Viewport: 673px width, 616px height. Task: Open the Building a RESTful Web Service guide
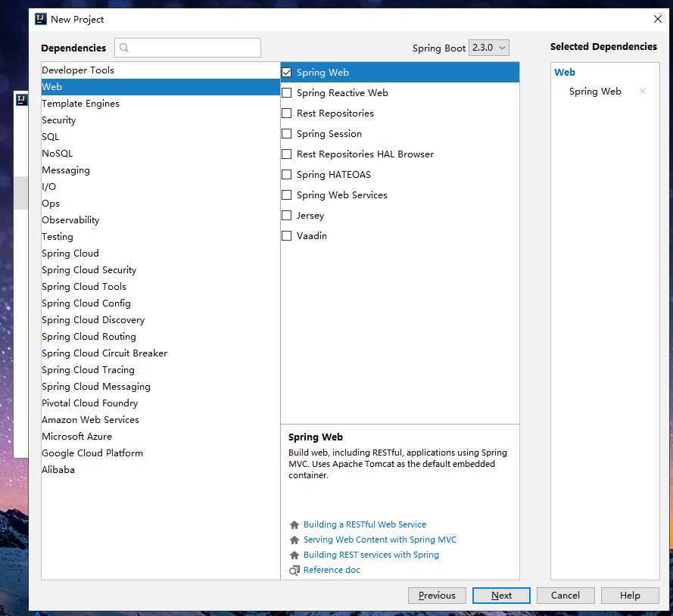tap(365, 524)
